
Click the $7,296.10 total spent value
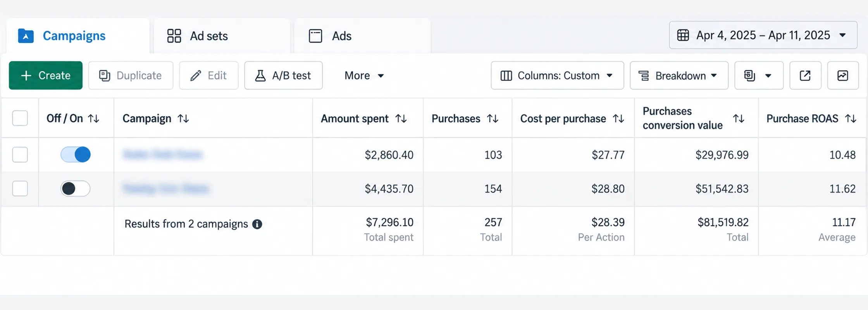(389, 222)
